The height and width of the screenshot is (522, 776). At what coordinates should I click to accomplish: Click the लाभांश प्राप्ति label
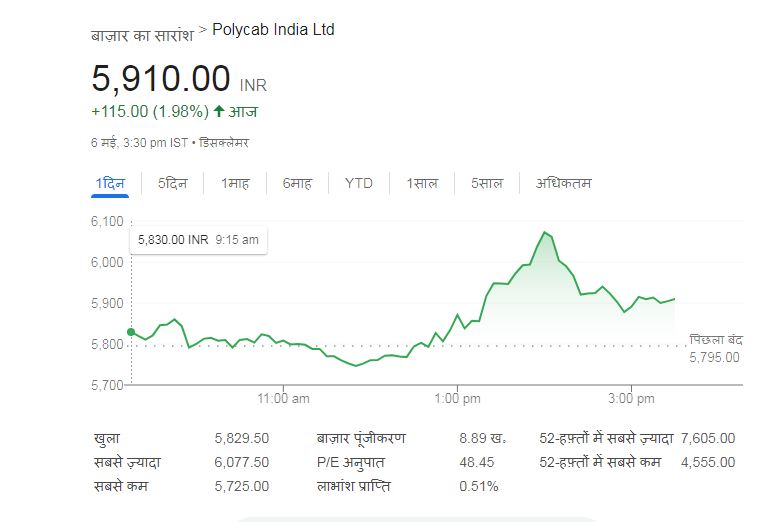[x=353, y=486]
